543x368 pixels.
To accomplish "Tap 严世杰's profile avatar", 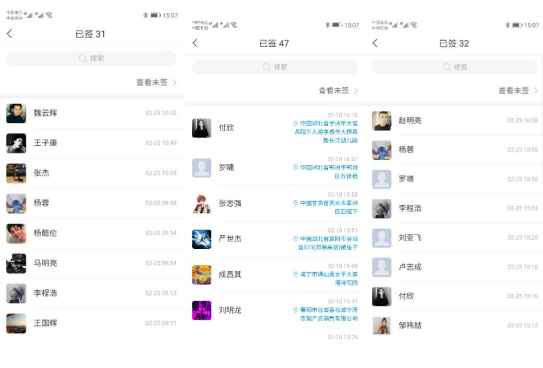I will point(202,239).
